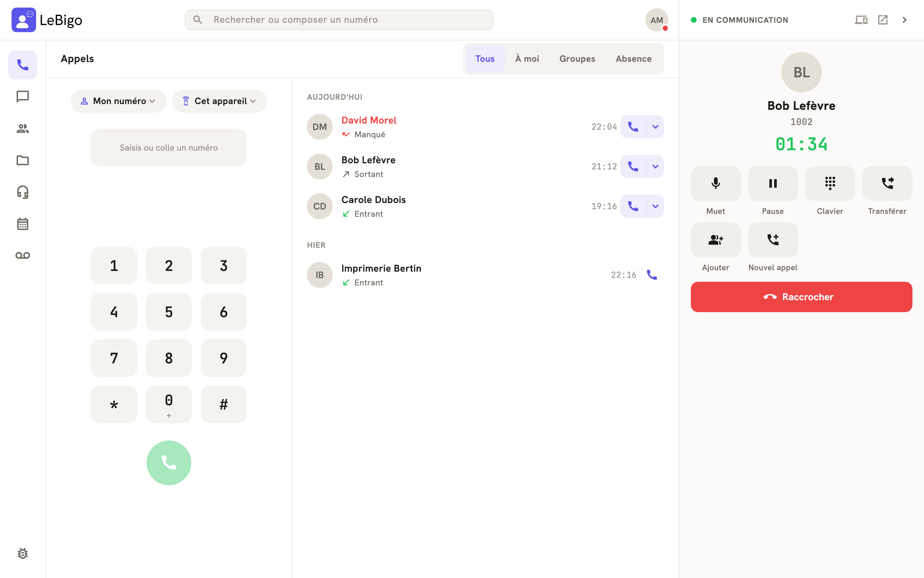Click Transférer to transfer the call
This screenshot has height=578, width=924.
click(887, 184)
